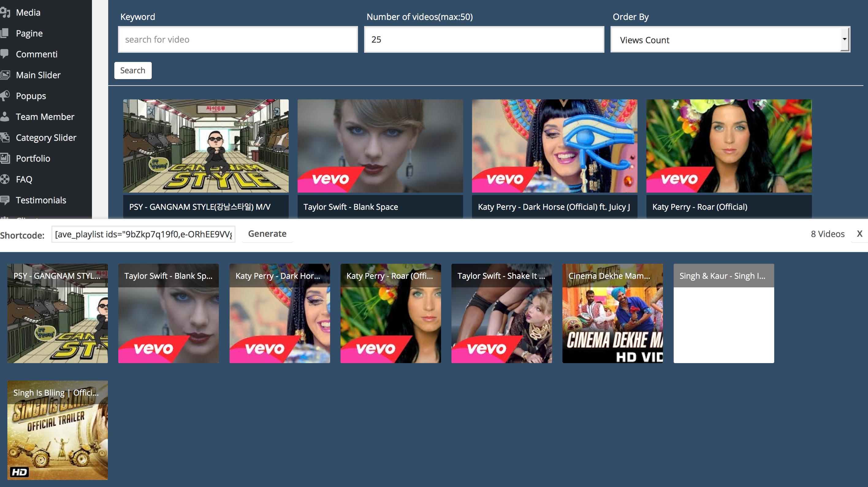Screen dimensions: 868x487
Task: Select Katy Perry Dark Horse search result
Action: pyautogui.click(x=555, y=146)
